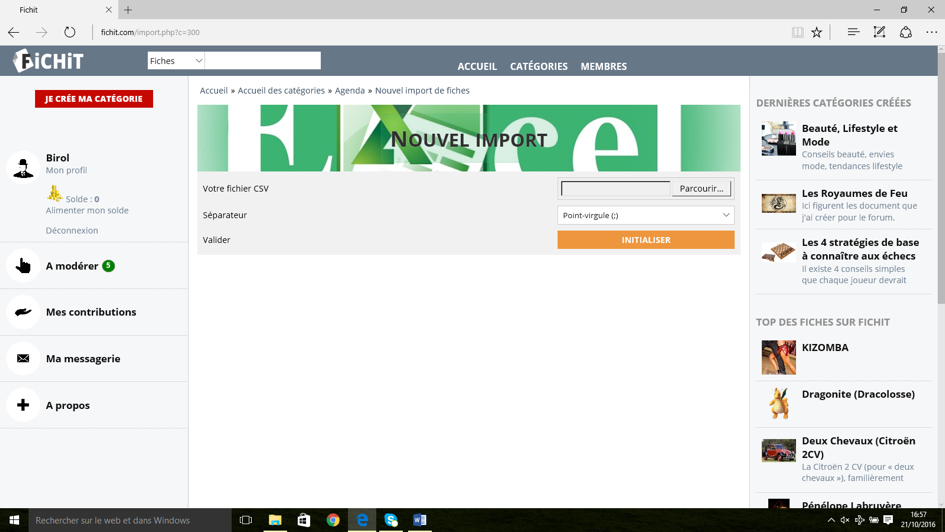Screen dimensions: 945x532
Task: Open the Membres menu item
Action: [604, 66]
